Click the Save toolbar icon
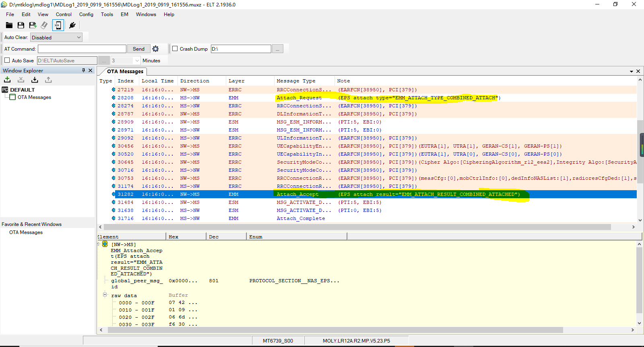The width and height of the screenshot is (644, 347). click(x=21, y=25)
